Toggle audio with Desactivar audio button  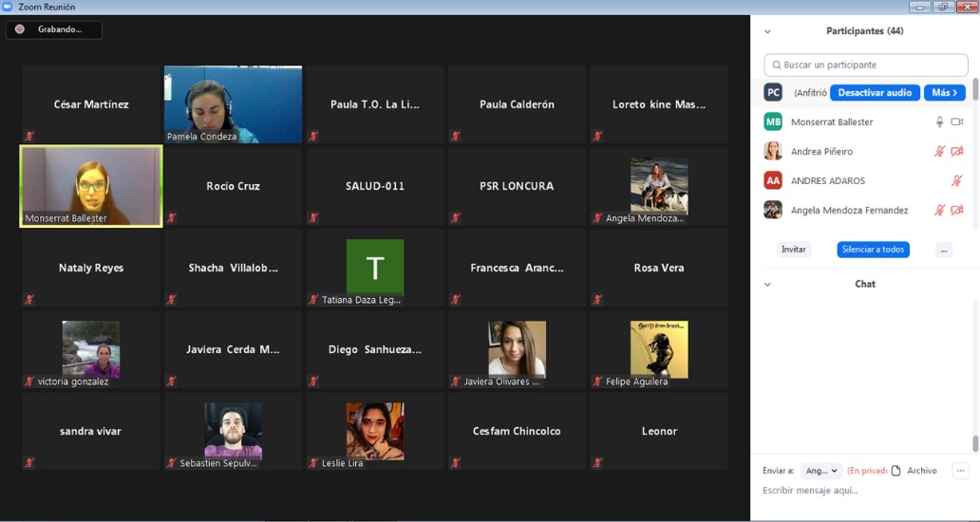875,93
